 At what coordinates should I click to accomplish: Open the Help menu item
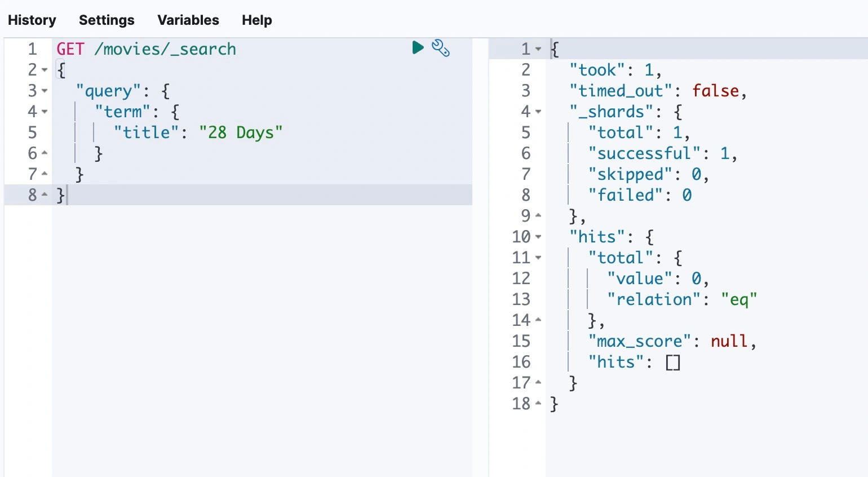coord(256,20)
